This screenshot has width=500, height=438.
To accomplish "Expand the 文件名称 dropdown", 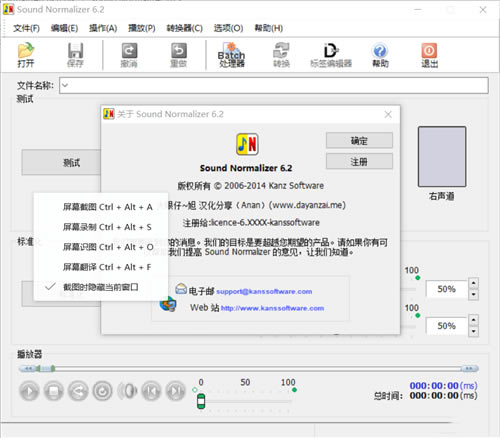I will pos(65,86).
